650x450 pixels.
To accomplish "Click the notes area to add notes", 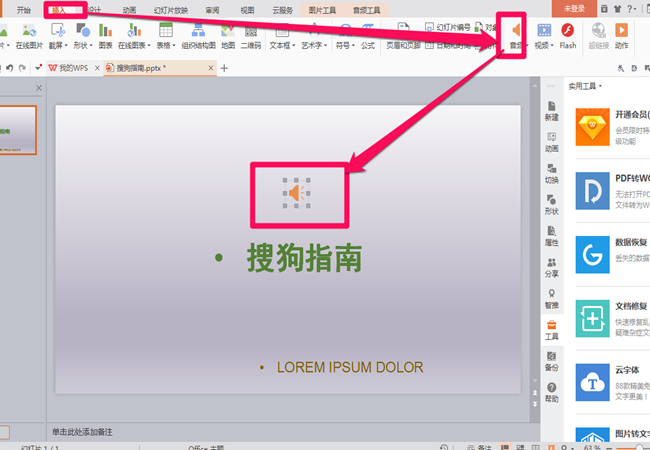I will click(82, 432).
